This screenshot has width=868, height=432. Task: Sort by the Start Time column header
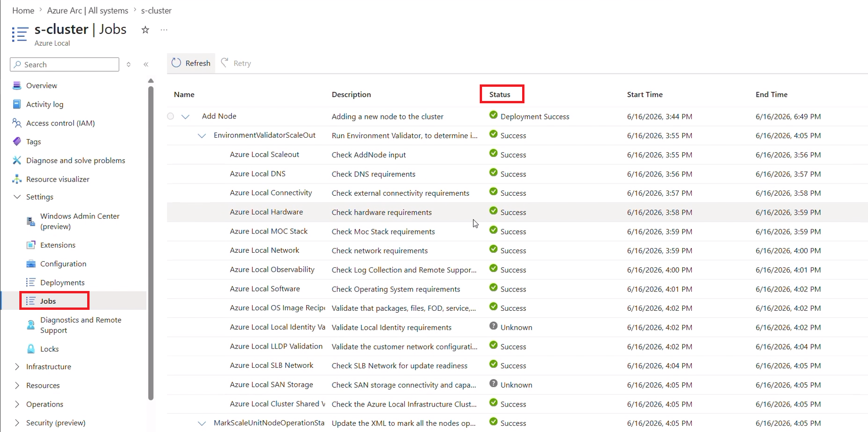tap(645, 94)
